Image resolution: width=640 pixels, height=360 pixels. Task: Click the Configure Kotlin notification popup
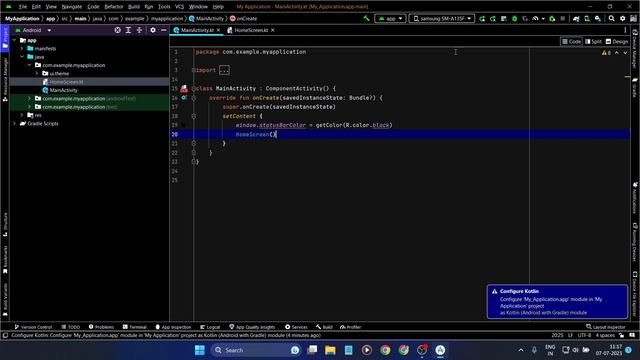[x=557, y=302]
